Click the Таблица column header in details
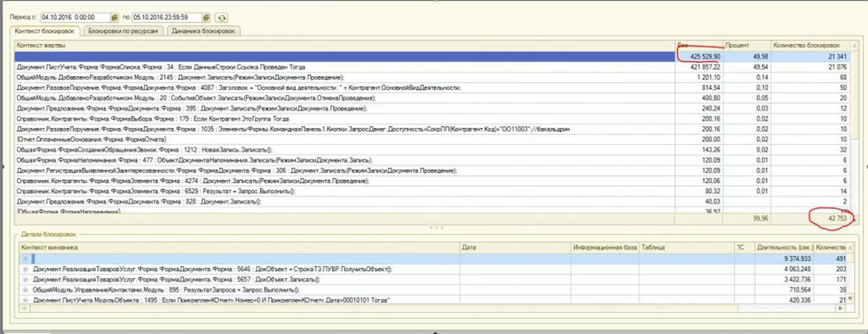 click(686, 247)
